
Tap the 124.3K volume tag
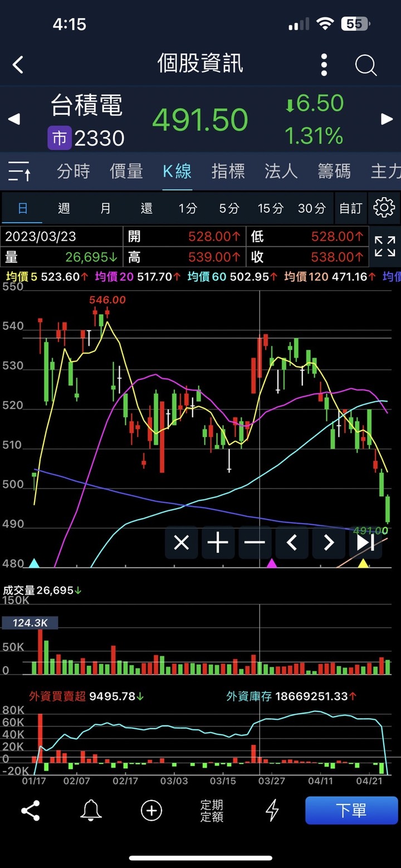pyautogui.click(x=30, y=623)
